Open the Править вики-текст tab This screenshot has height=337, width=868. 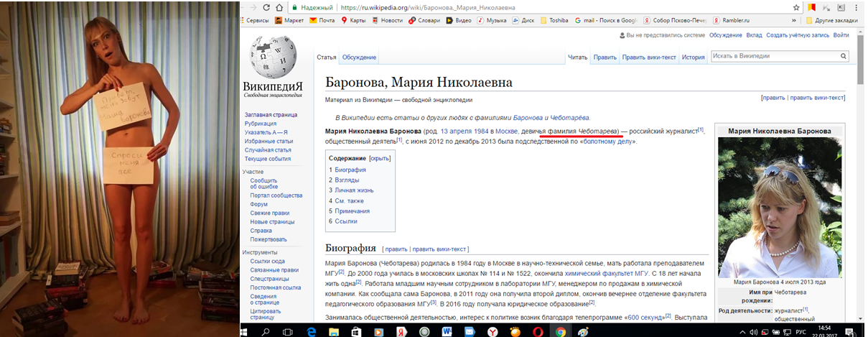[649, 57]
